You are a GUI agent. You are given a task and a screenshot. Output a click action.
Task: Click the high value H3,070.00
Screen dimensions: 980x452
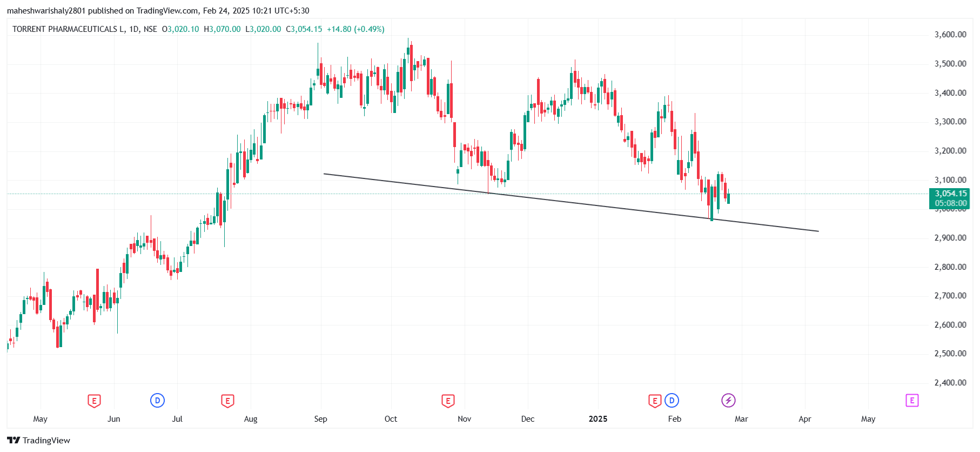click(222, 29)
